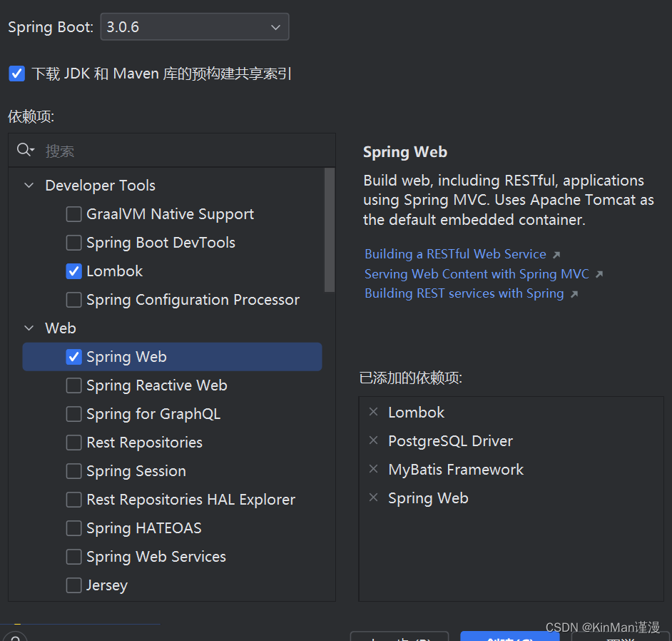Image resolution: width=672 pixels, height=641 pixels.
Task: Enable Spring Configuration Processor checkbox
Action: (x=73, y=300)
